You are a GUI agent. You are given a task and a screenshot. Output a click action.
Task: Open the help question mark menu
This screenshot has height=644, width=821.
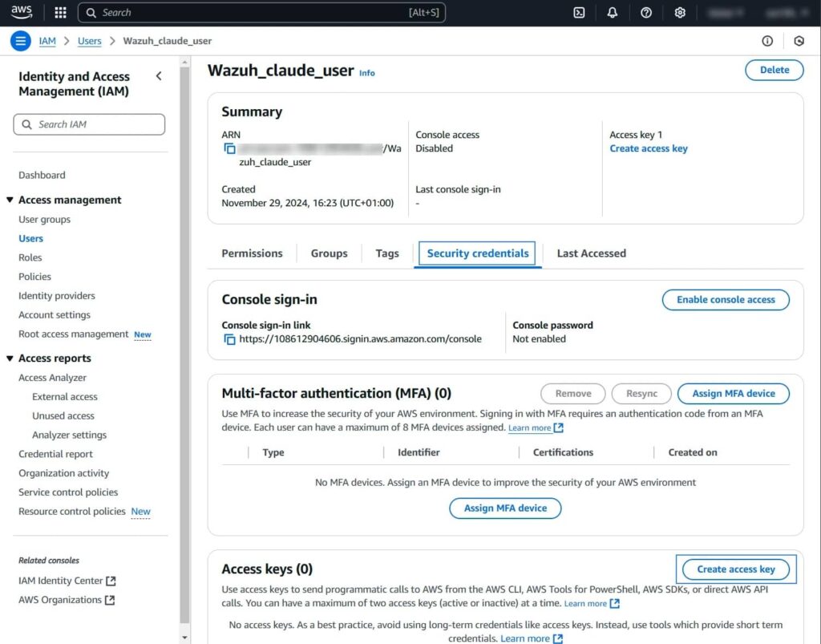[646, 13]
